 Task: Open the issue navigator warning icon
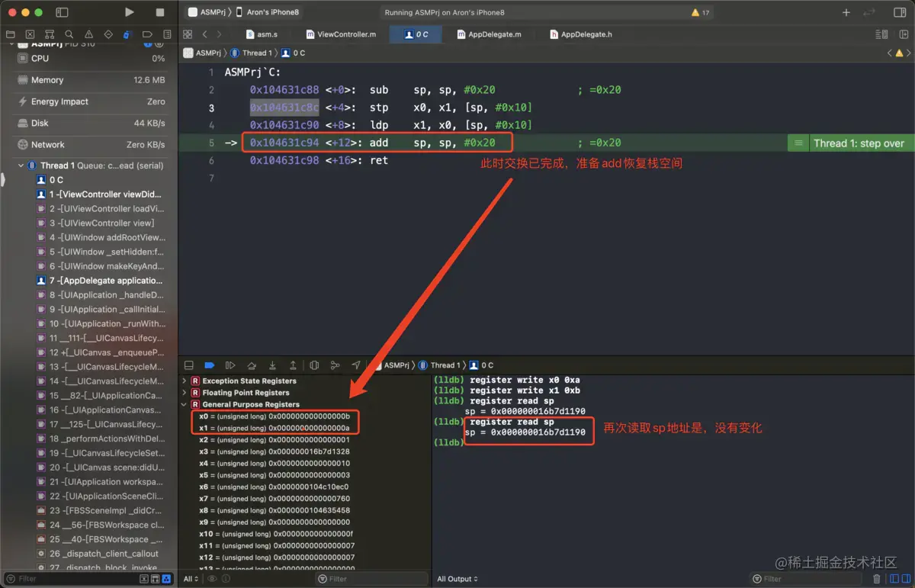[88, 34]
